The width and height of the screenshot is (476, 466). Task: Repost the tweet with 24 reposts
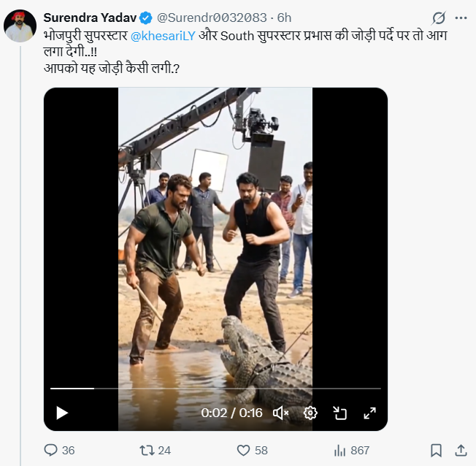(x=145, y=450)
